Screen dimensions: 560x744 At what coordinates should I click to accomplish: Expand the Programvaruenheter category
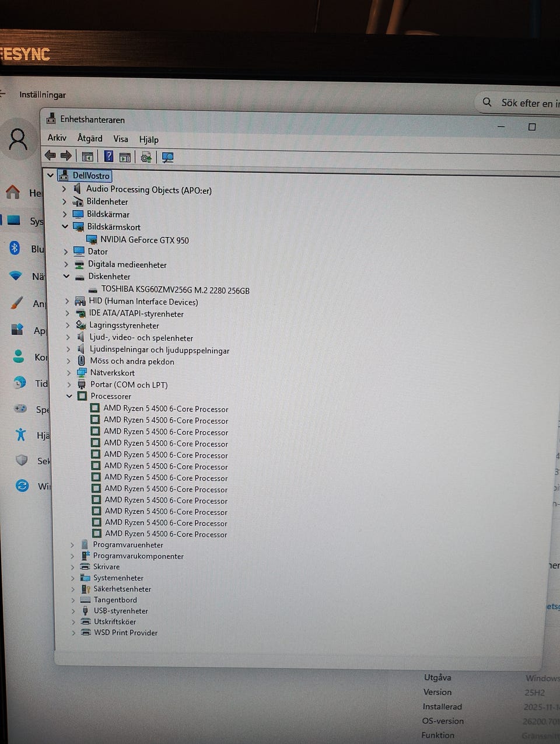point(72,544)
